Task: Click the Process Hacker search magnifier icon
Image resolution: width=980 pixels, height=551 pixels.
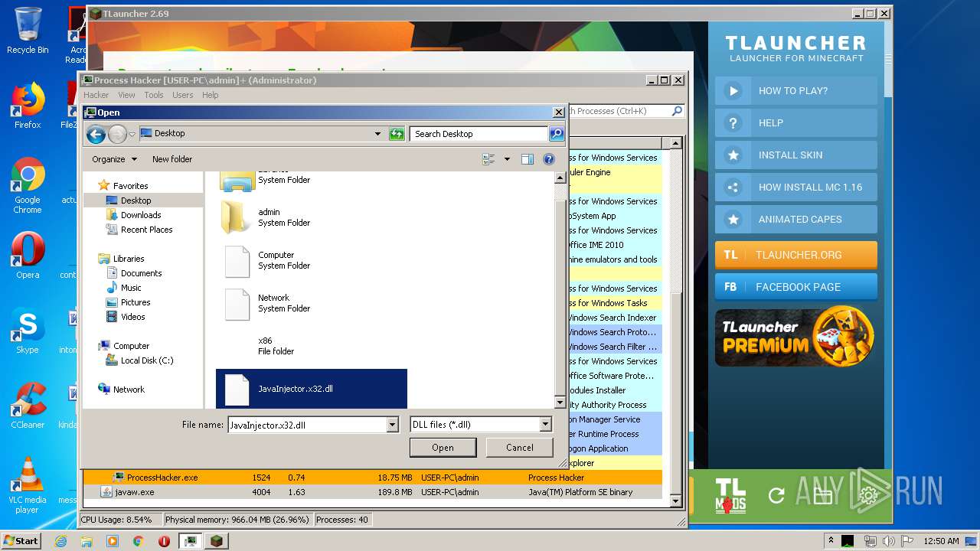Action: point(677,111)
